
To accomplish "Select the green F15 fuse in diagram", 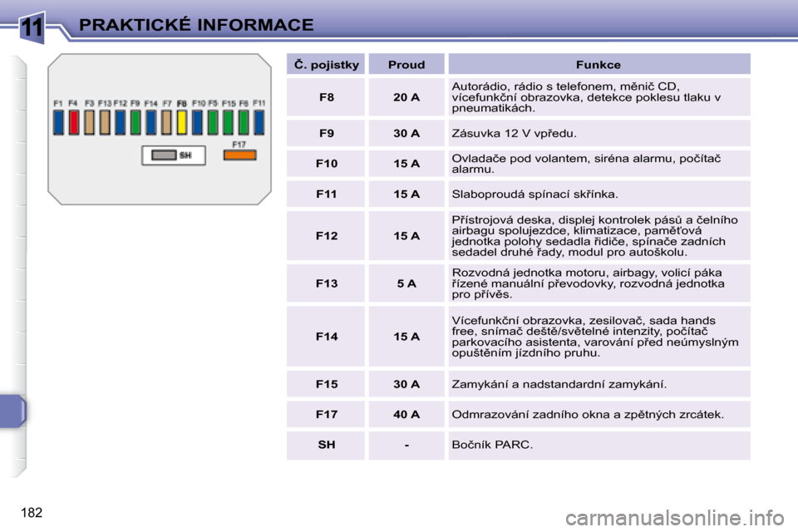I will [x=228, y=123].
